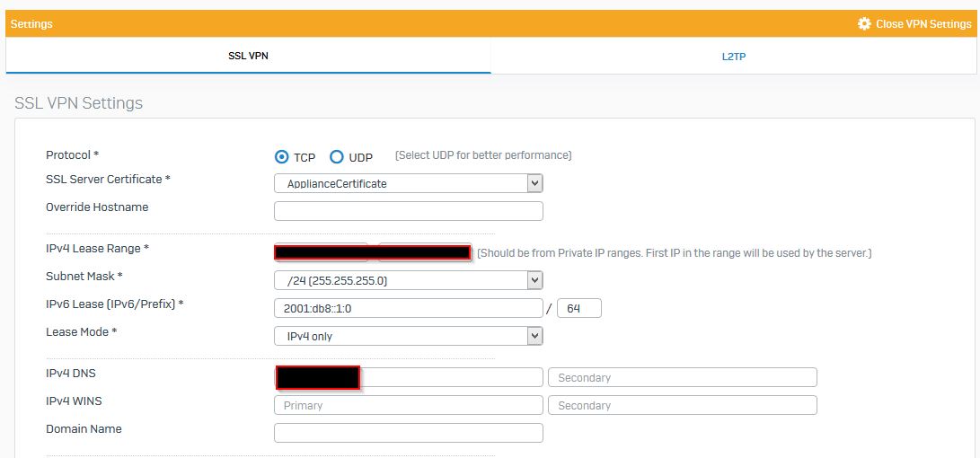Select the UDP protocol radio button

click(337, 157)
